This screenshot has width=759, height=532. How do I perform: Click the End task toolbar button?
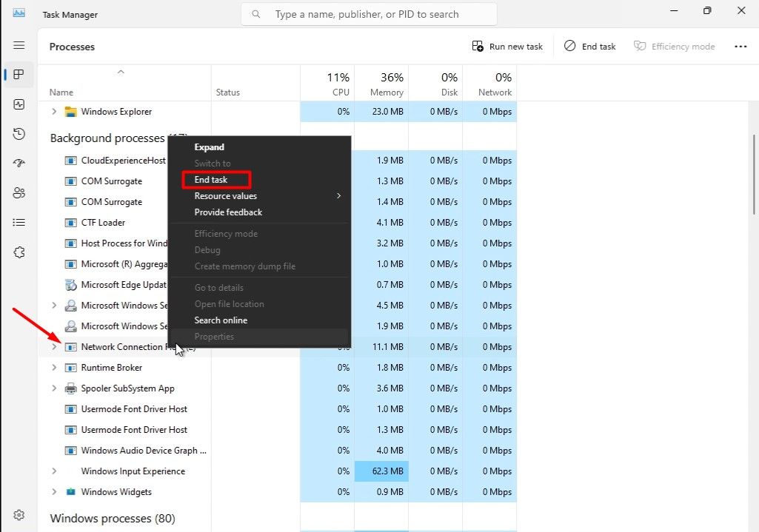(589, 46)
